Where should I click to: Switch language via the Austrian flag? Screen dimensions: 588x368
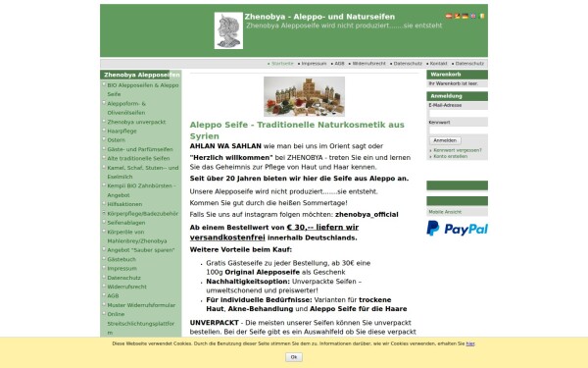click(449, 16)
